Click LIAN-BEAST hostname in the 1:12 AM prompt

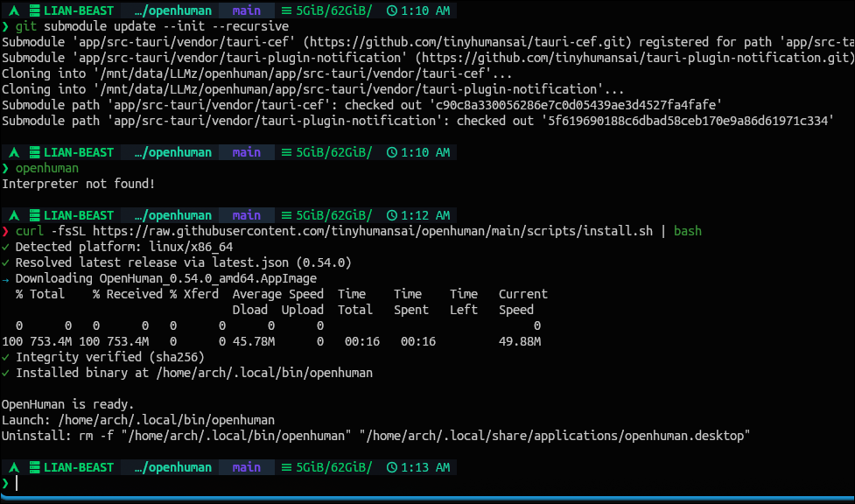79,215
